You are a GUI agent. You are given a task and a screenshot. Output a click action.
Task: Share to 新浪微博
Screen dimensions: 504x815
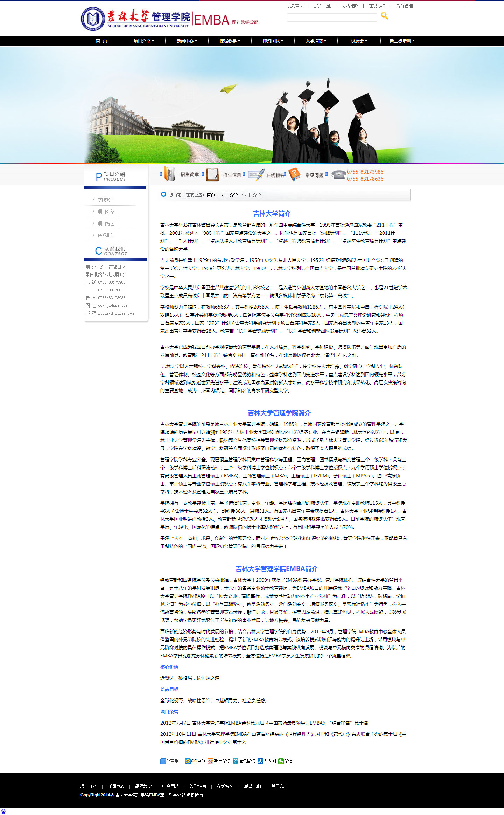pyautogui.click(x=219, y=761)
